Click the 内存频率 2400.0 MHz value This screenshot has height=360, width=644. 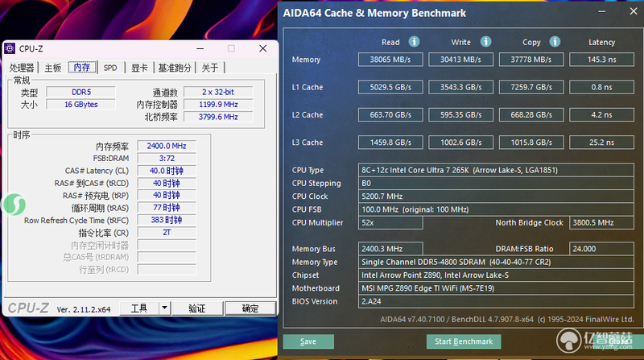coord(167,146)
